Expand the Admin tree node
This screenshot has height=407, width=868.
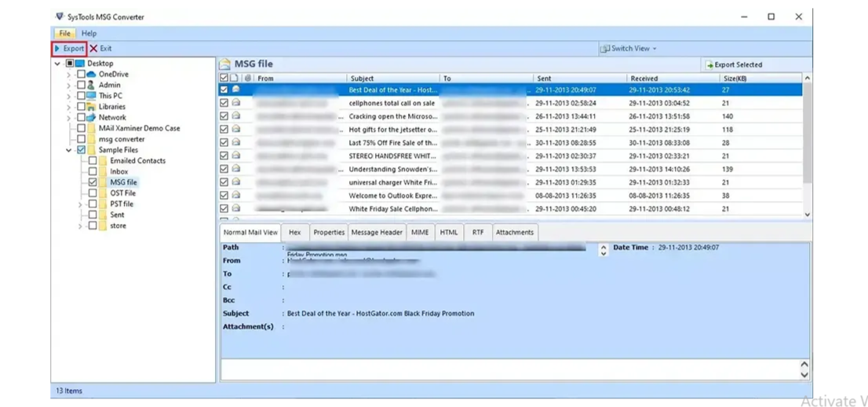[x=68, y=86]
